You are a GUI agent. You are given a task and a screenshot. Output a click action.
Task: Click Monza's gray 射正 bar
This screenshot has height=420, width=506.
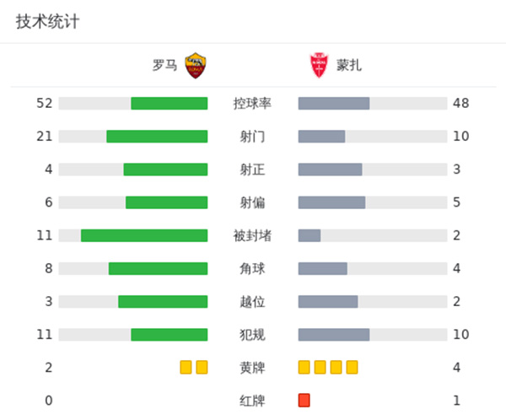(x=330, y=169)
